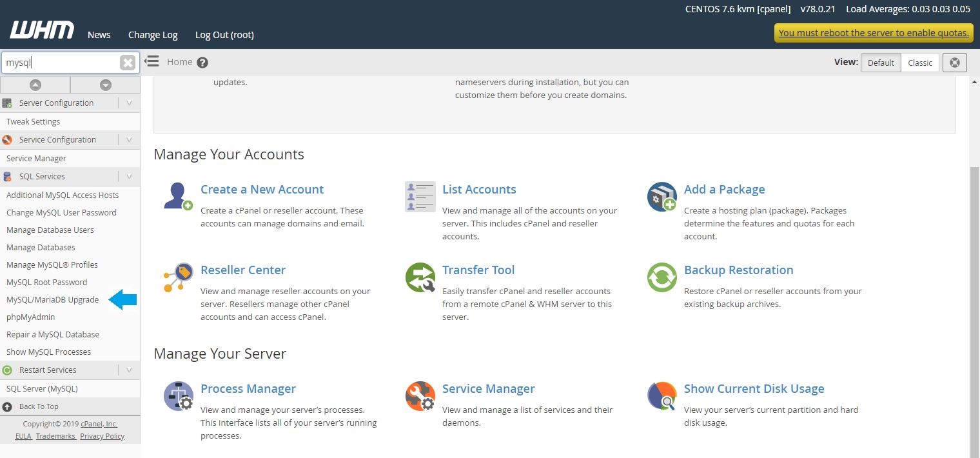
Task: Open Repair a MySQL Database
Action: pos(53,335)
